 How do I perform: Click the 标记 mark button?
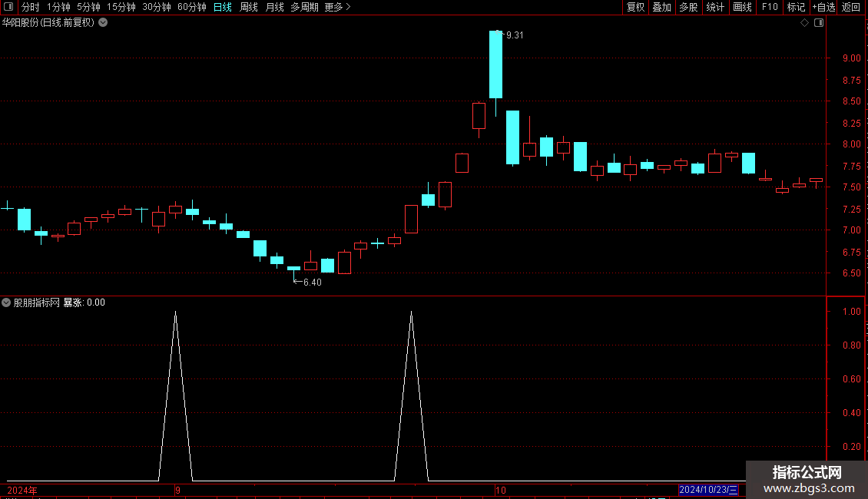(x=796, y=7)
